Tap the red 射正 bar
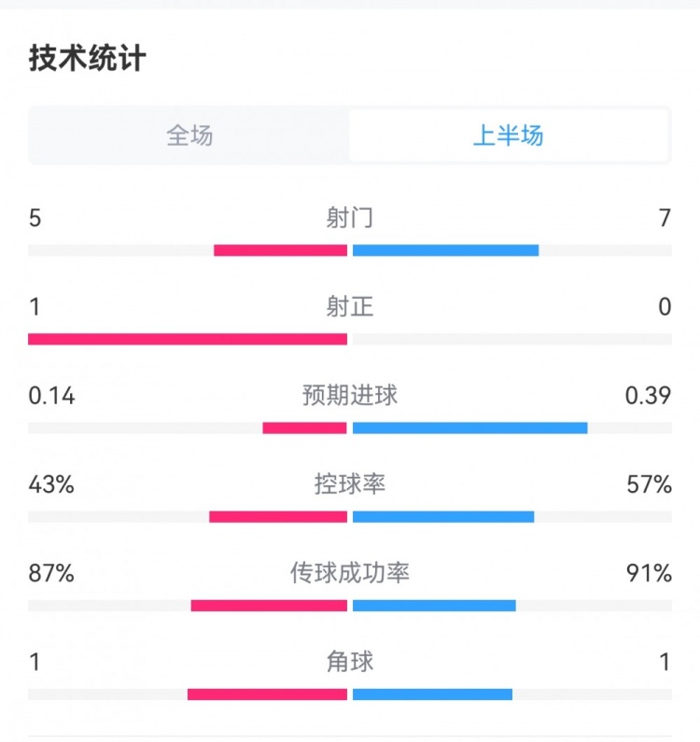 point(188,339)
